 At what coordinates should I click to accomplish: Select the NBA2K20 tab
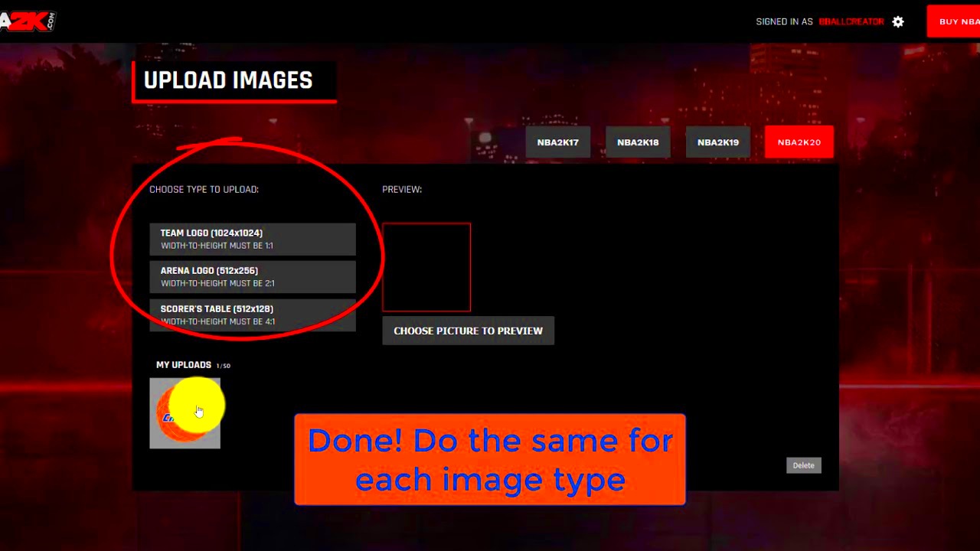click(799, 142)
